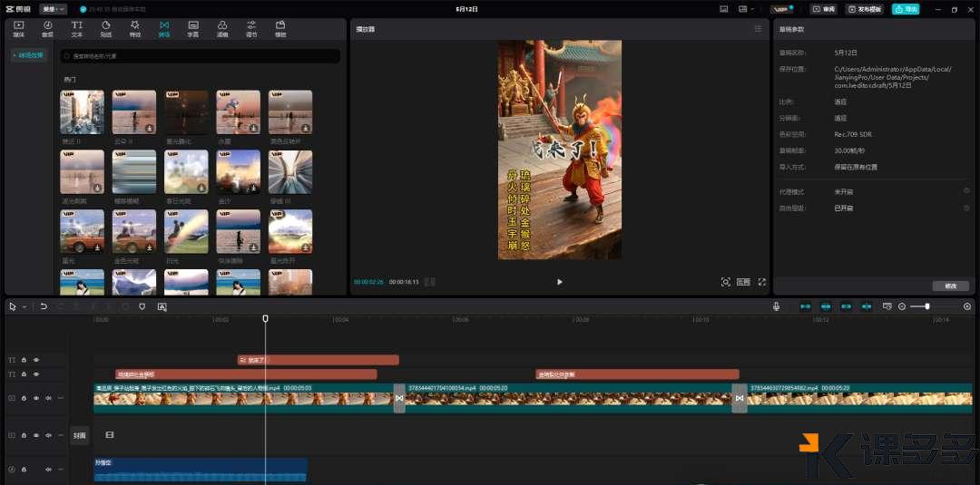The image size is (980, 485).
Task: Select the VIP city street transition thumbnail
Action: coord(82,112)
